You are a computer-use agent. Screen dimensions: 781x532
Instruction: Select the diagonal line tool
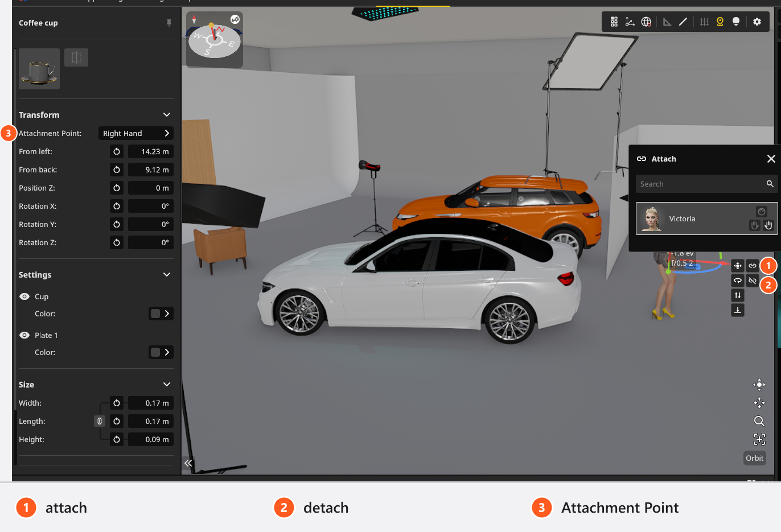click(683, 22)
